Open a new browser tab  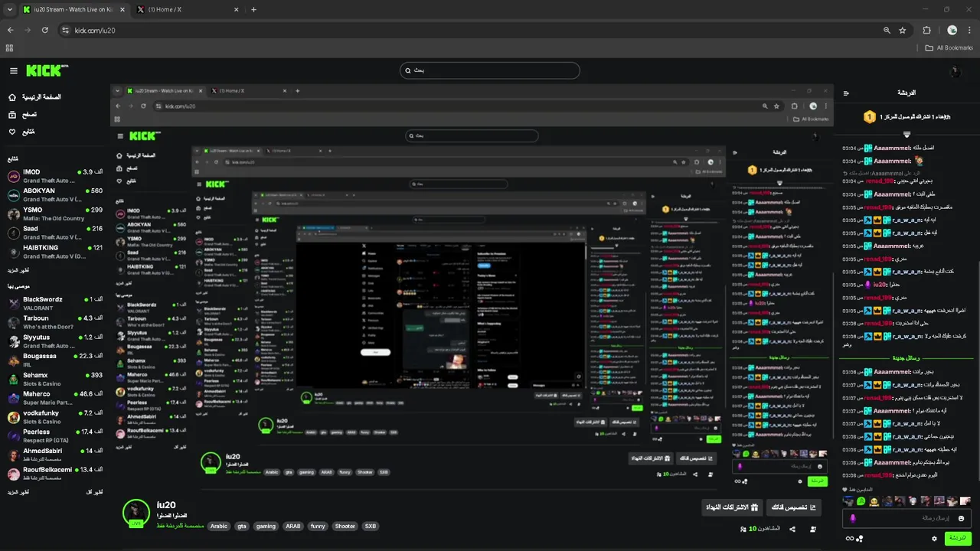coord(254,10)
